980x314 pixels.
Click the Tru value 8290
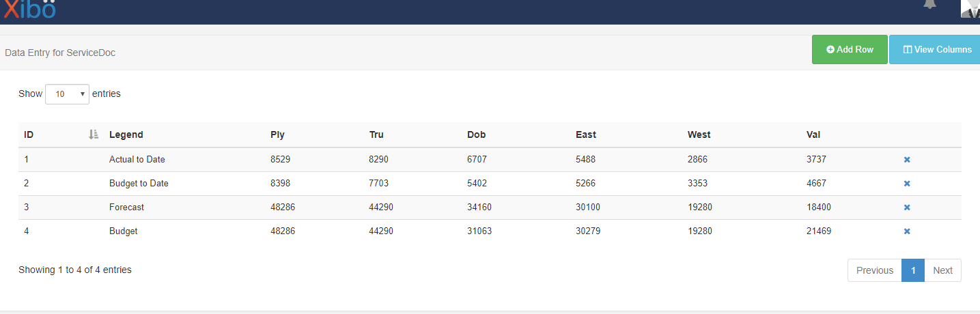pos(379,160)
